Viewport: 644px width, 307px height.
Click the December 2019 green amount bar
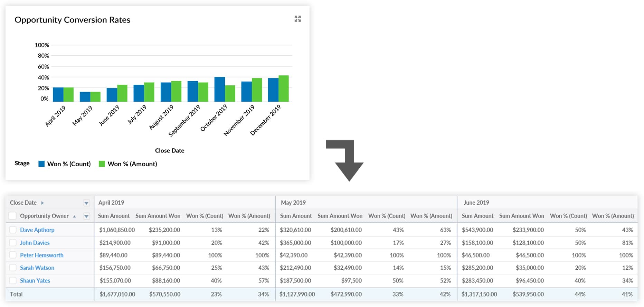(284, 89)
